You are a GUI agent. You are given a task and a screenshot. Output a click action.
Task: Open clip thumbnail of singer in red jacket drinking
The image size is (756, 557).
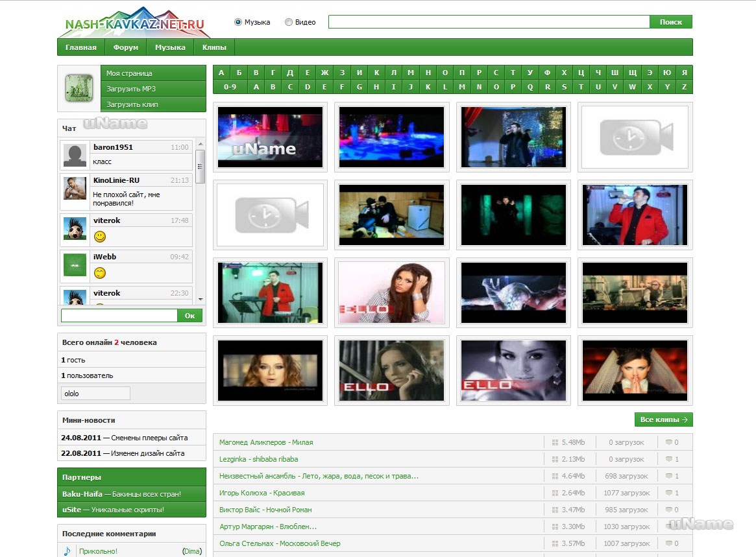tap(635, 215)
